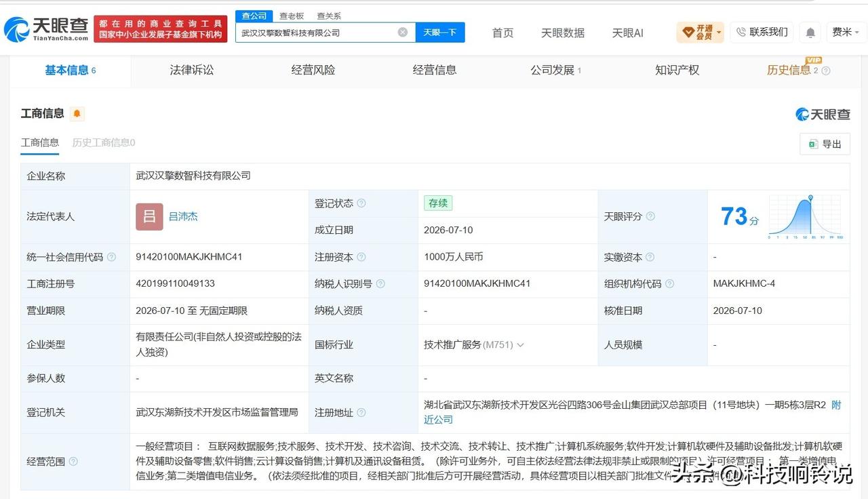Open the TianYanCha logo homepage
This screenshot has height=499, width=868.
46,29
